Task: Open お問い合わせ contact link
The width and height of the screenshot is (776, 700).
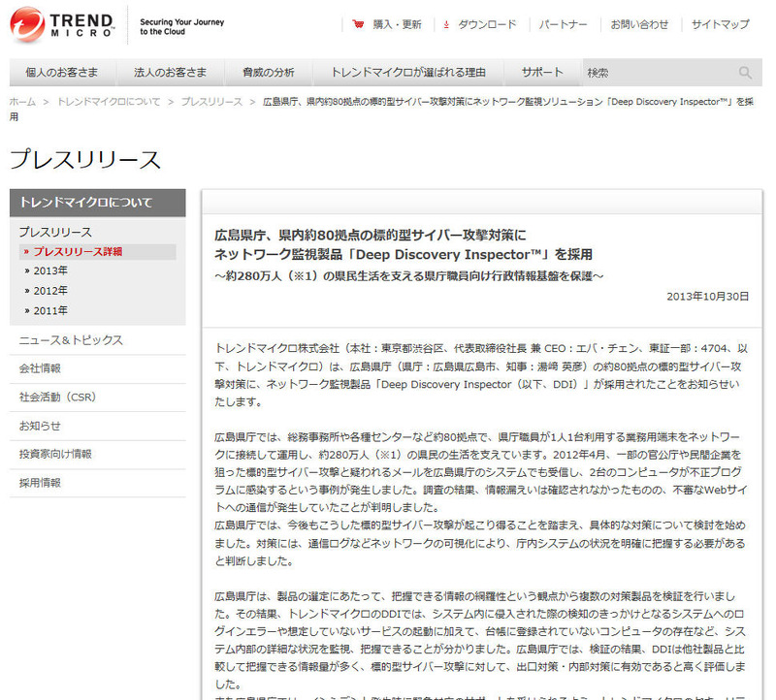Action: coord(639,24)
